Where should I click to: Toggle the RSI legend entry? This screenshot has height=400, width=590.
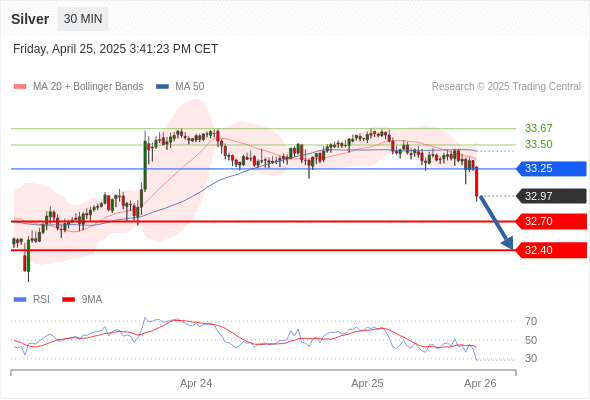point(32,299)
